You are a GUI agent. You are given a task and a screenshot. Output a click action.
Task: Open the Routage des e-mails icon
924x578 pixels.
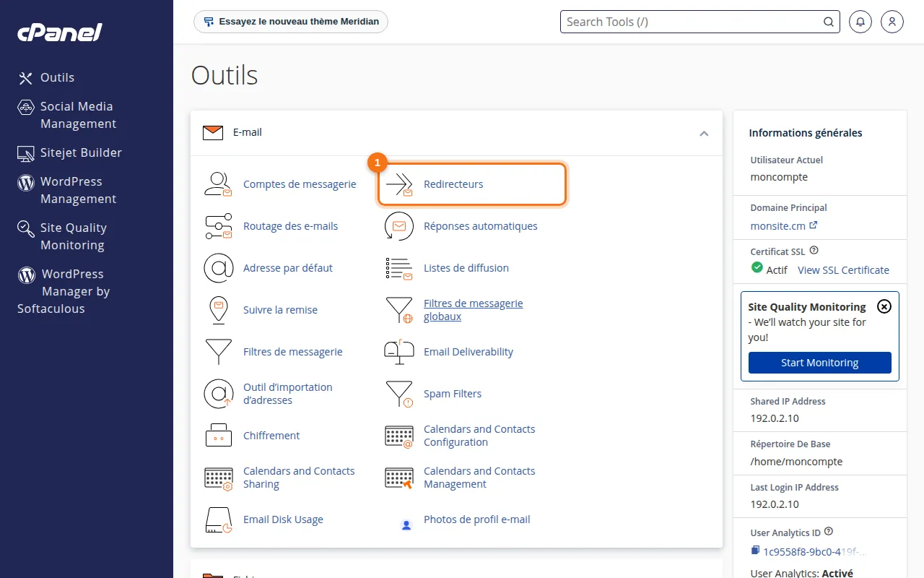218,226
